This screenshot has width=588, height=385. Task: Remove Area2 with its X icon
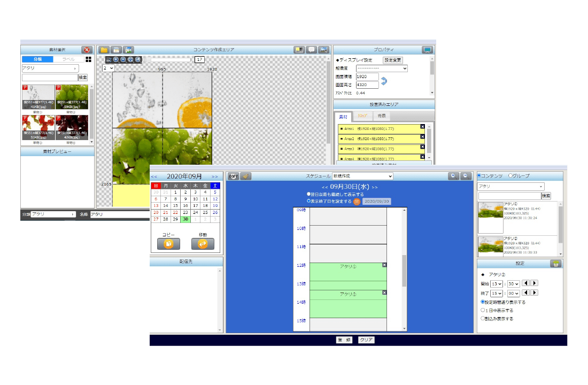(x=423, y=136)
